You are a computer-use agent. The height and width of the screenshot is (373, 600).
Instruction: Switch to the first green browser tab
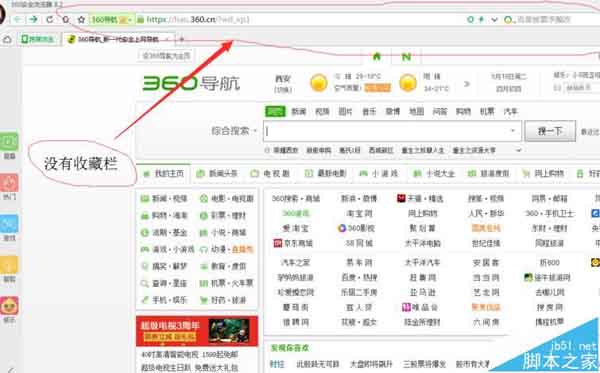[x=38, y=39]
